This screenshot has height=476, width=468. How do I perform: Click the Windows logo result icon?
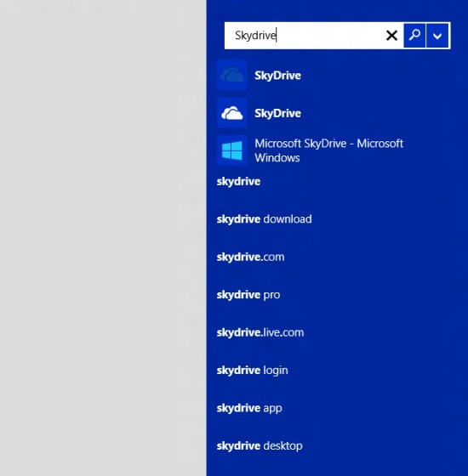click(x=232, y=150)
